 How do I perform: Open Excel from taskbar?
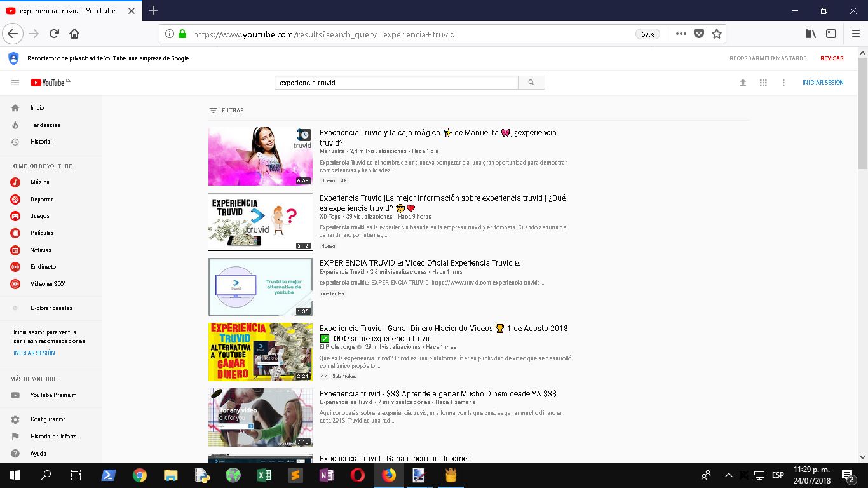(264, 475)
